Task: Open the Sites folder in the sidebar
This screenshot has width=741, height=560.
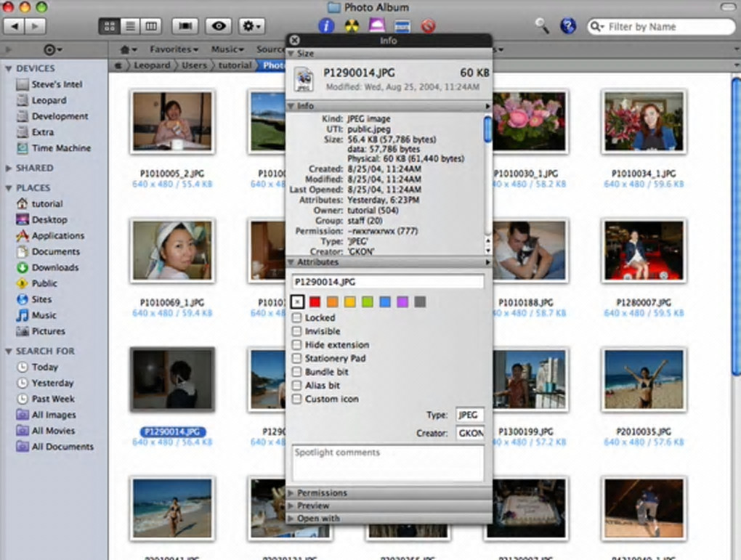Action: point(34,299)
